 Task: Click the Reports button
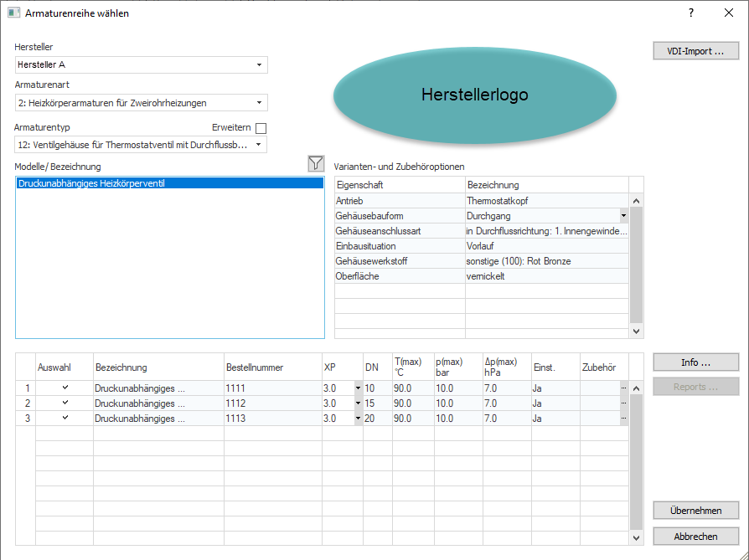pos(695,387)
